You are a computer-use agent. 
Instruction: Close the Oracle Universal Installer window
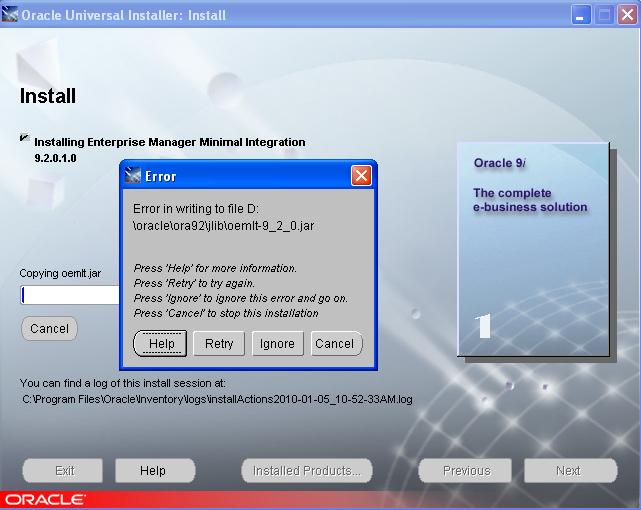[627, 15]
